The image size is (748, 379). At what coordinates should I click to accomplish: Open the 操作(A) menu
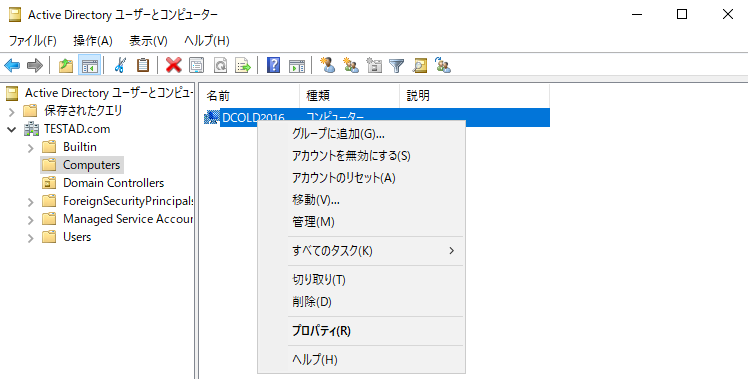click(93, 41)
